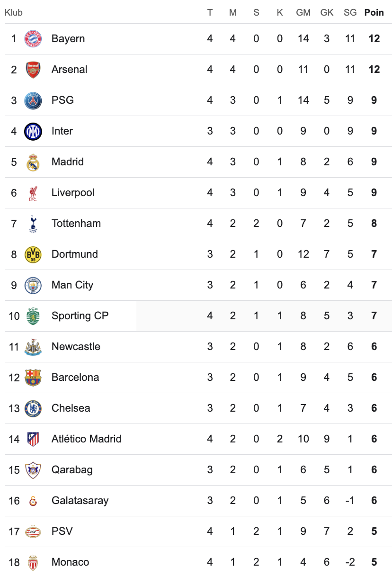Image resolution: width=392 pixels, height=577 pixels.
Task: Click the GM column header
Action: 303,13
